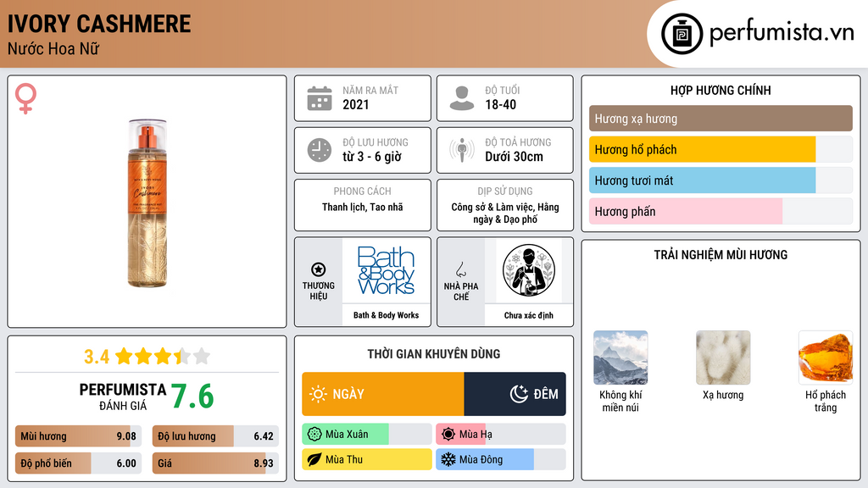Image resolution: width=868 pixels, height=488 pixels.
Task: Click the release year value 2021
Action: point(355,104)
